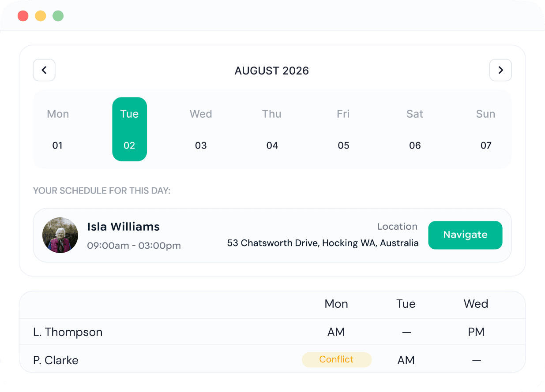
Task: Click the name Isla Williams
Action: [123, 227]
